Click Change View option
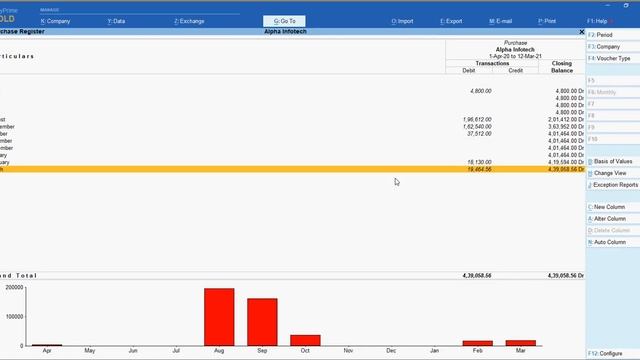The width and height of the screenshot is (640, 360). pyautogui.click(x=613, y=173)
